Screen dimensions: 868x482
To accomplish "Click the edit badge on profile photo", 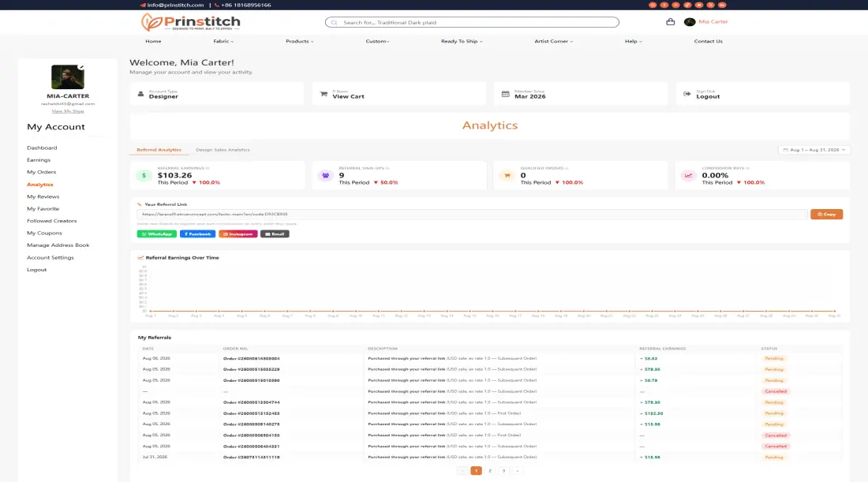I will click(x=81, y=67).
